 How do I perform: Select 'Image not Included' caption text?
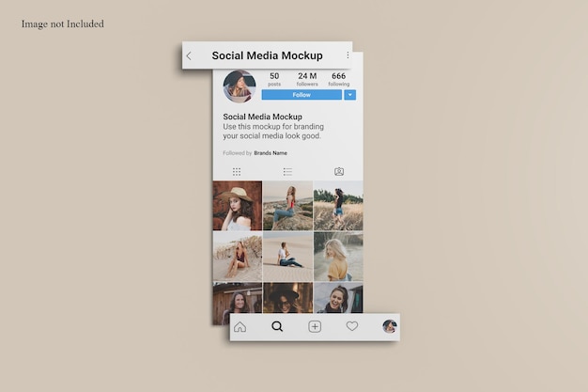(x=63, y=24)
